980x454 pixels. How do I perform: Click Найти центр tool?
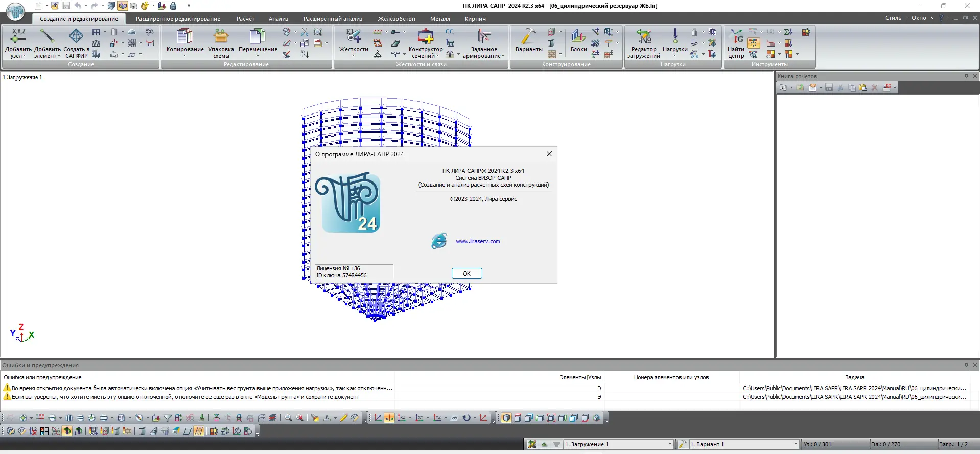[736, 43]
